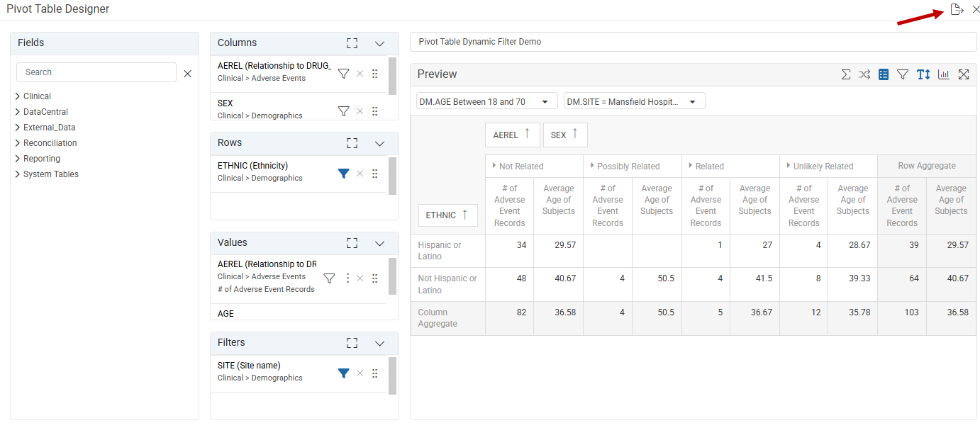980x423 pixels.
Task: Remove the AEREL column field with its X
Action: [360, 74]
